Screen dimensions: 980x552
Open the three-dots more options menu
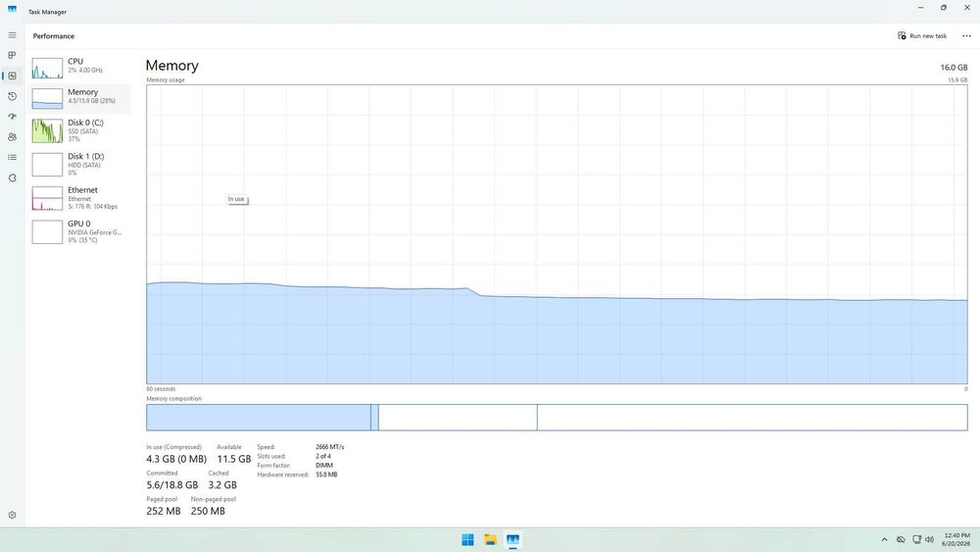tap(966, 35)
